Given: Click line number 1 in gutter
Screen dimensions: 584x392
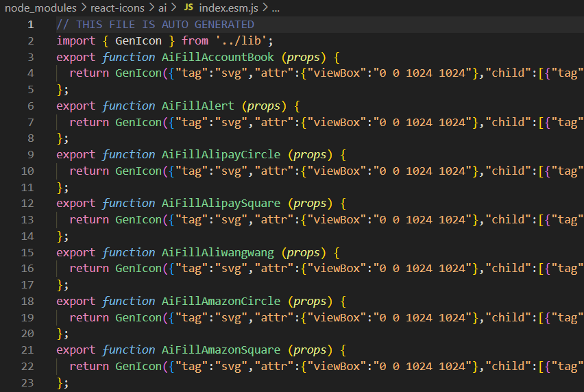Looking at the screenshot, I should 31,25.
